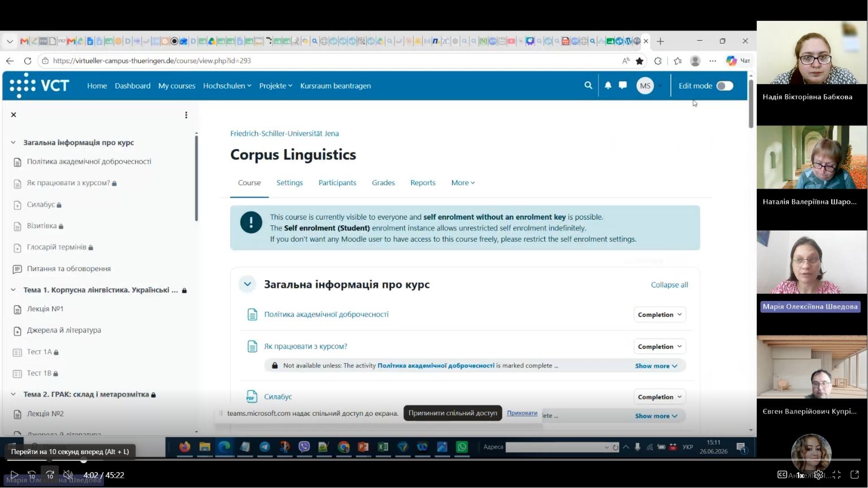Click the Read aloud icon in address bar

tap(626, 60)
